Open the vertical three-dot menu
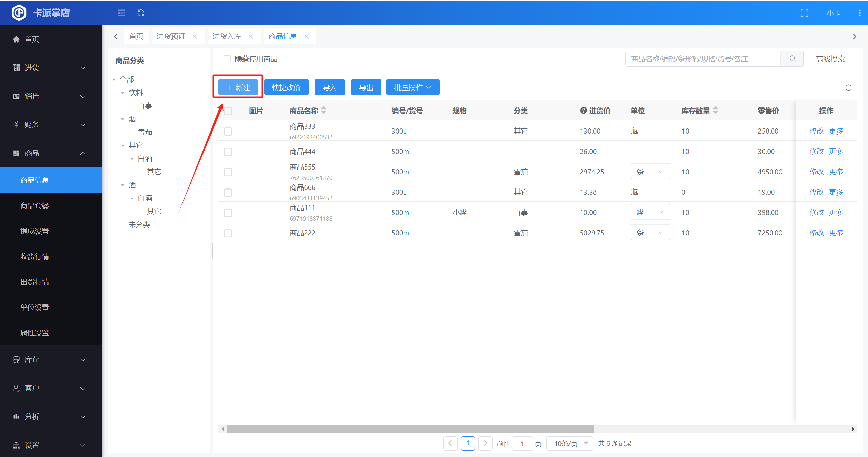This screenshot has width=868, height=457. (859, 13)
